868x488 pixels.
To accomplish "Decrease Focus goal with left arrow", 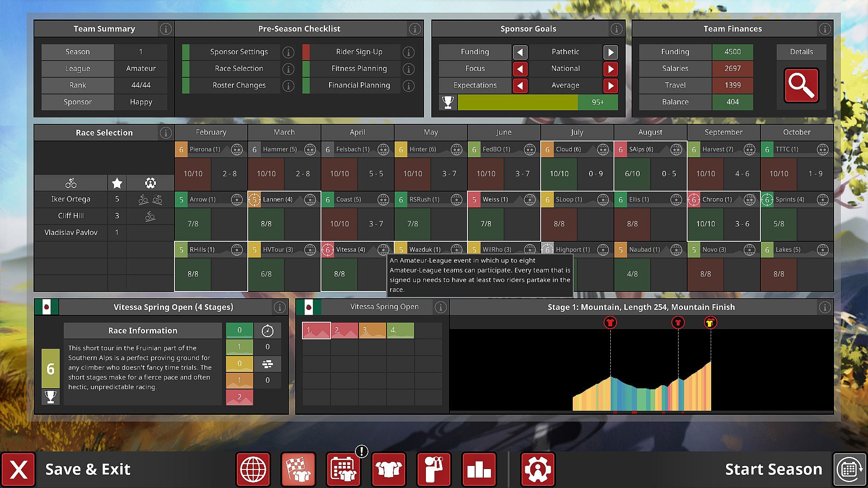I will [520, 69].
